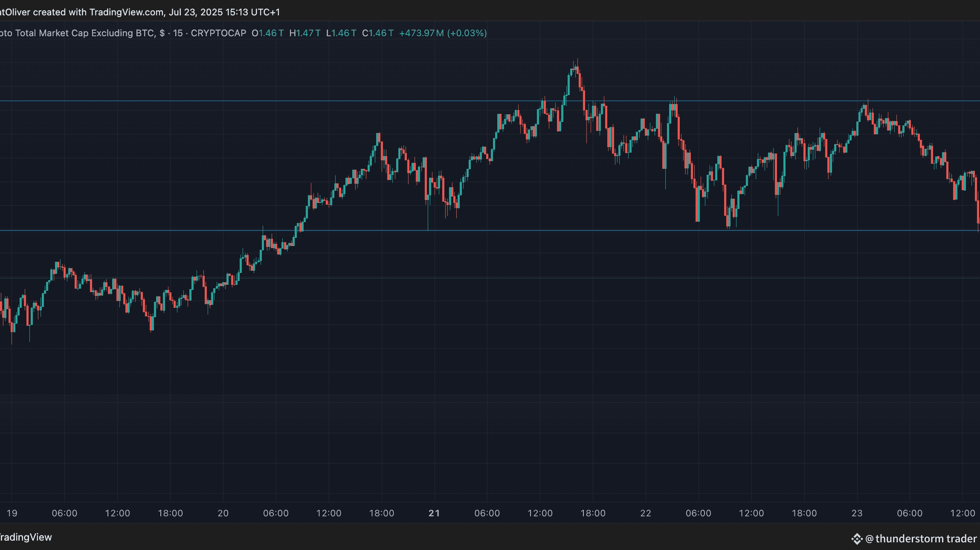Click the 19 date label on time axis
This screenshot has width=980, height=550.
pos(12,513)
